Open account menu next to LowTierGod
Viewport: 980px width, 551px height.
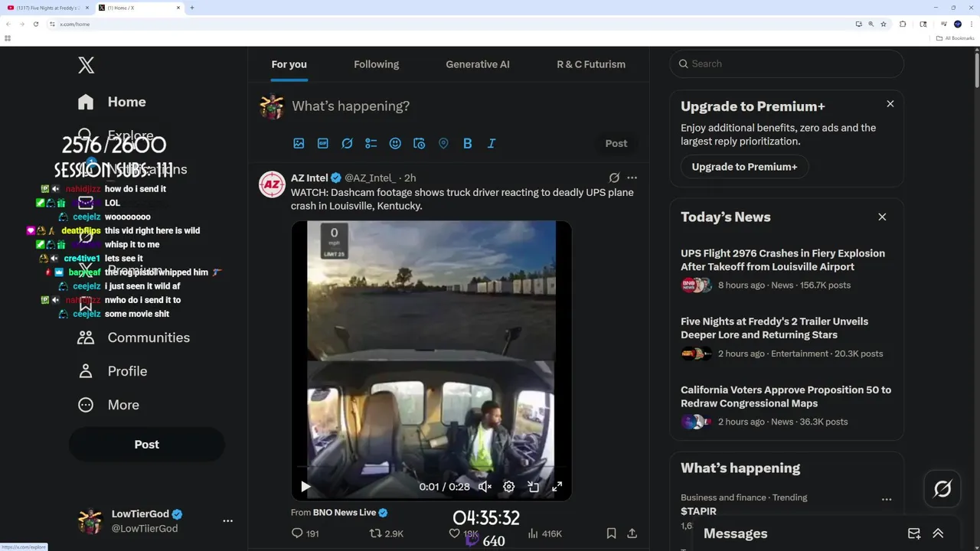click(x=227, y=521)
